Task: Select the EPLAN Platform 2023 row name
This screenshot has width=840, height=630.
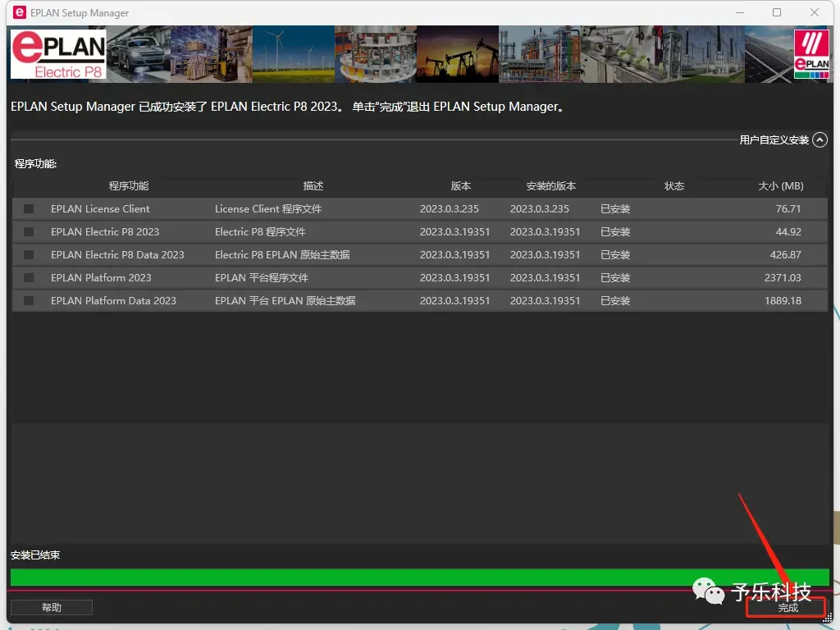Action: click(101, 278)
